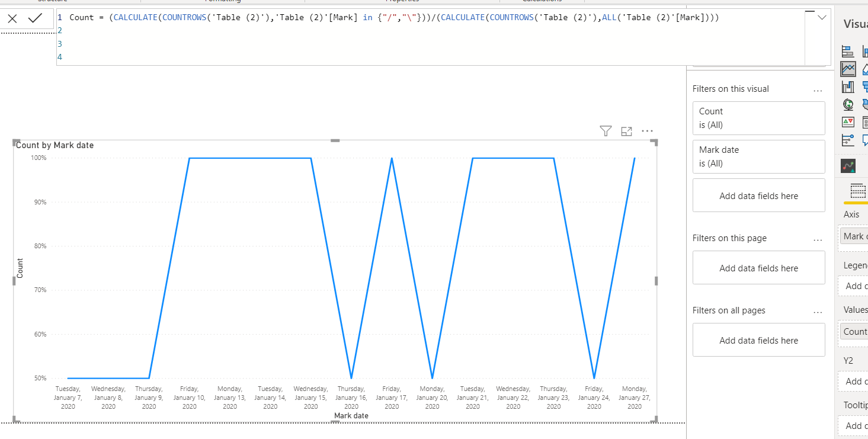Image resolution: width=868 pixels, height=439 pixels.
Task: Click the Friday, January 10, 2020 axis label
Action: [x=190, y=398]
